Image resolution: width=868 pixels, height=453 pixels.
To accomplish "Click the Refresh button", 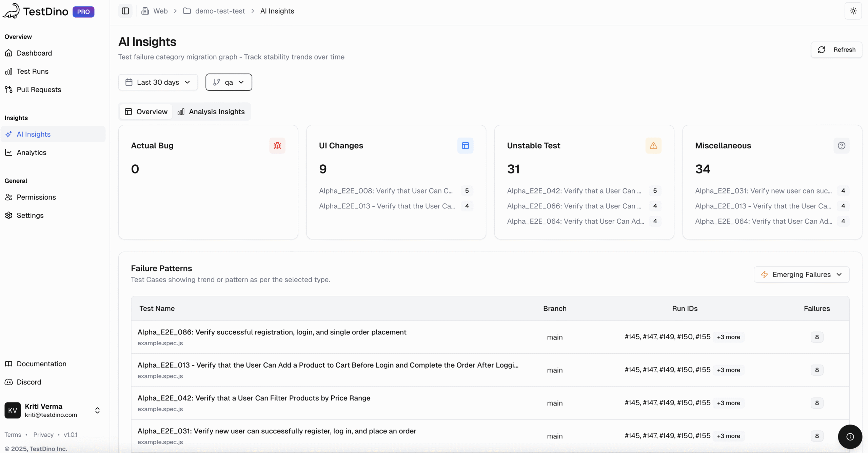I will (836, 49).
